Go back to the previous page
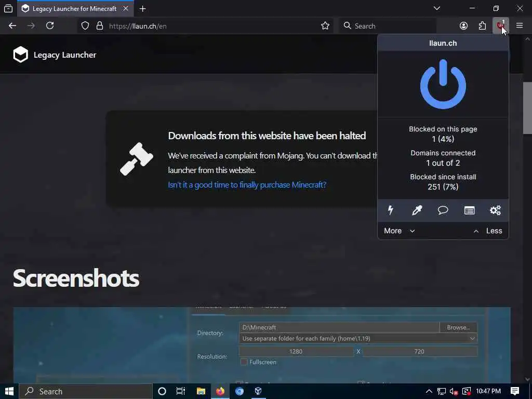Viewport: 532px width, 399px height. pos(12,25)
